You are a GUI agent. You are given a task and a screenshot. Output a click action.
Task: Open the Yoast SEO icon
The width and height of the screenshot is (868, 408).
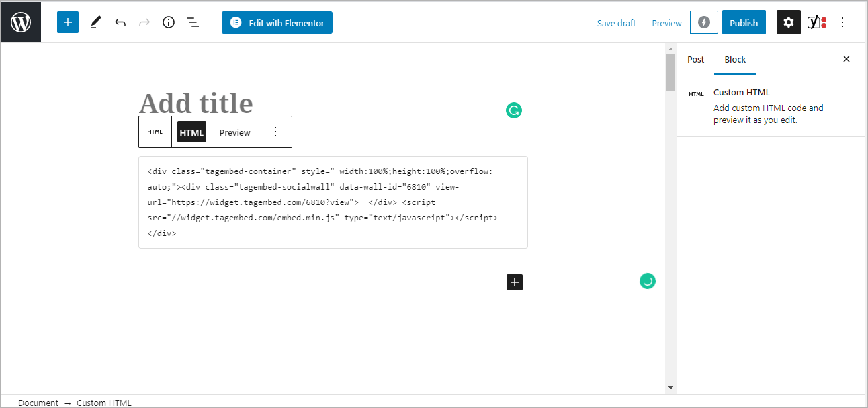pos(817,22)
